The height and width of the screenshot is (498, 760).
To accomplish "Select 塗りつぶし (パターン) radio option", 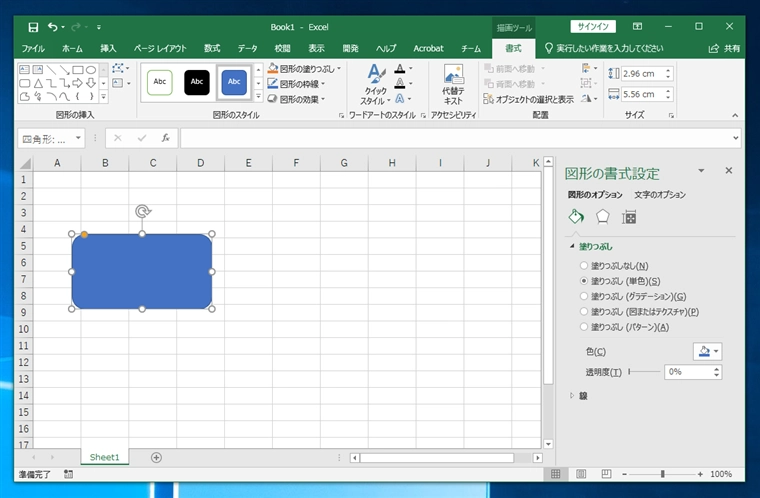I will click(585, 327).
